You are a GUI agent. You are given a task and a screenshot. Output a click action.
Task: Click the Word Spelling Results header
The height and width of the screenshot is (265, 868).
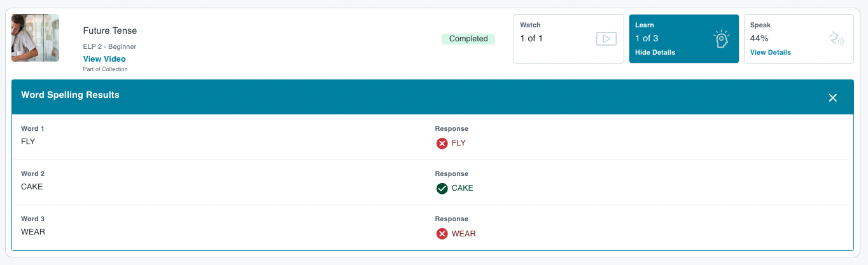pos(71,95)
